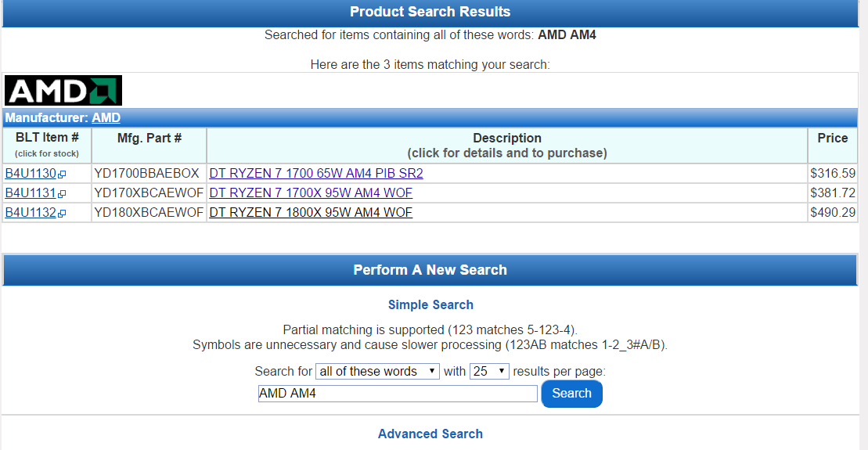Screen dimensions: 868x450
Task: Open stock for item B4U1132
Action: click(x=31, y=213)
